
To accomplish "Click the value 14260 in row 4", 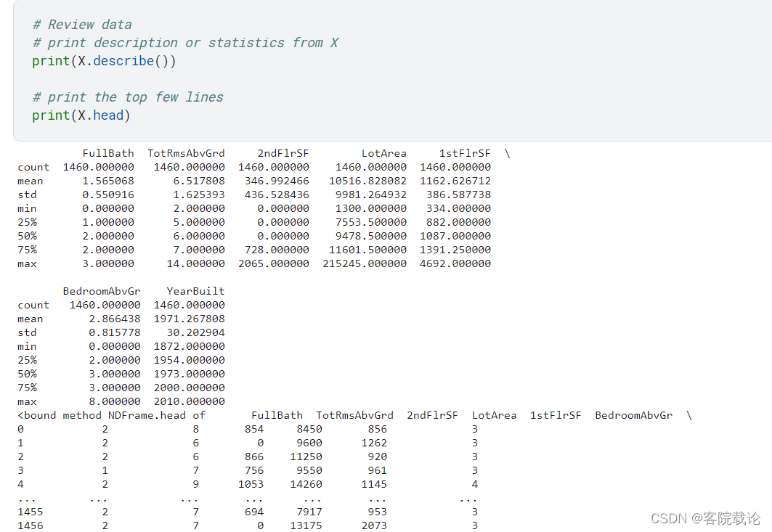I will point(306,484).
